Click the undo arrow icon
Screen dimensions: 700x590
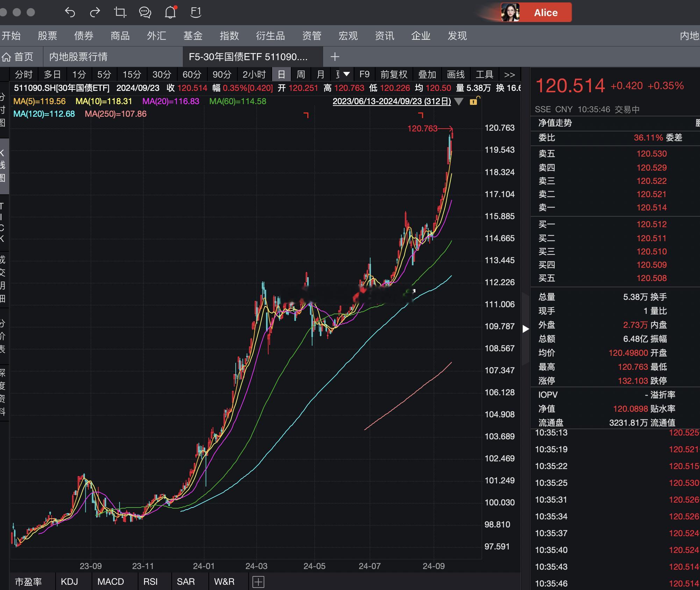pyautogui.click(x=70, y=13)
